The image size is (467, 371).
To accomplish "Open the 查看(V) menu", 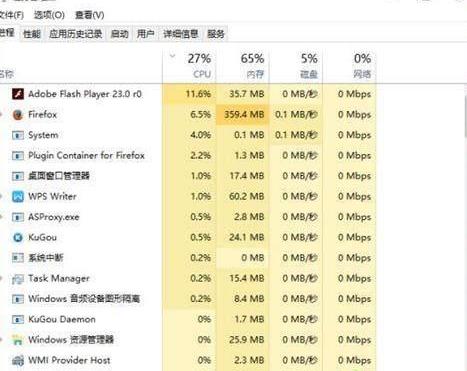I will coord(89,15).
